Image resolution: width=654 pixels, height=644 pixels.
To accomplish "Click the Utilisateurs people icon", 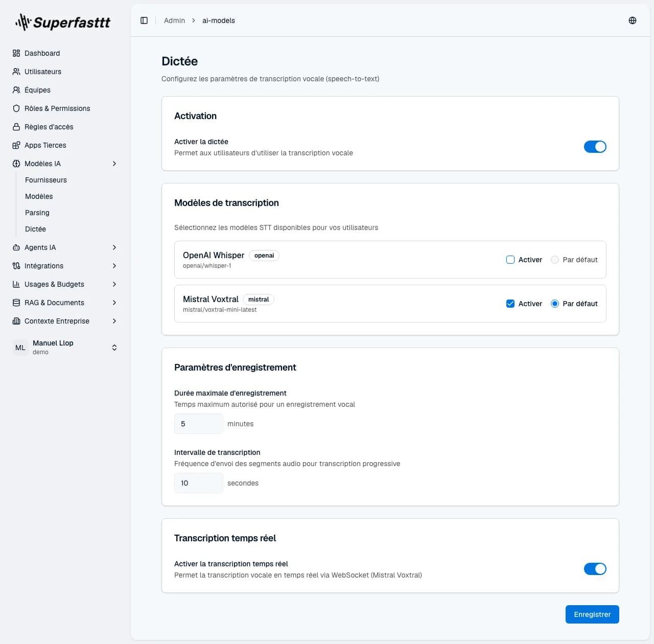I will coord(16,72).
